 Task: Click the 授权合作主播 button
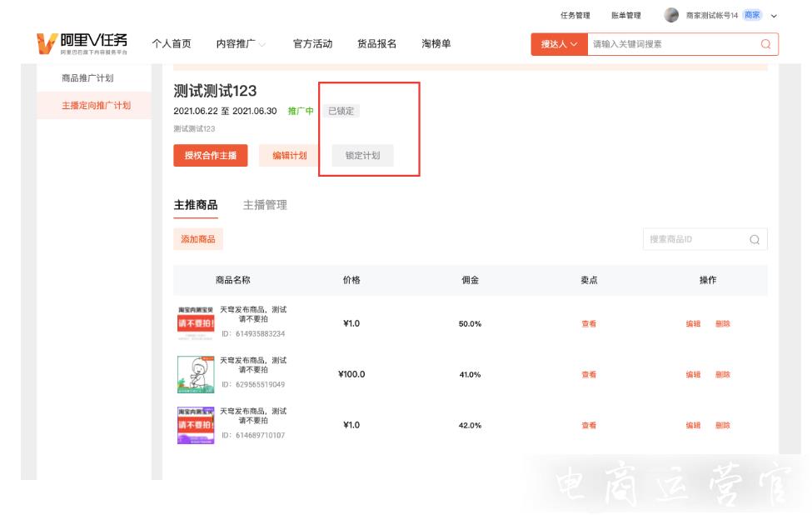[211, 156]
